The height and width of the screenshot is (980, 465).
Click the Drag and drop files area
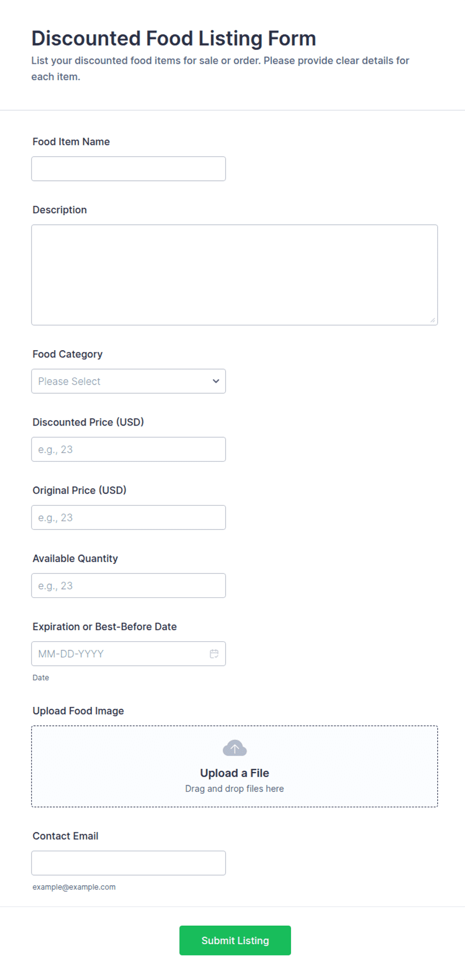tap(234, 766)
